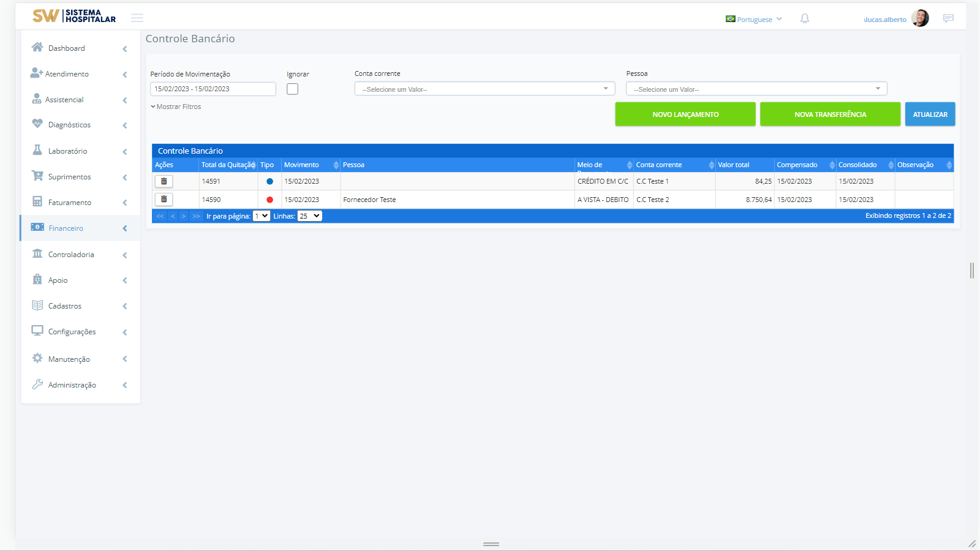Open the Financeiro menu
This screenshot has height=551, width=980.
[x=66, y=228]
